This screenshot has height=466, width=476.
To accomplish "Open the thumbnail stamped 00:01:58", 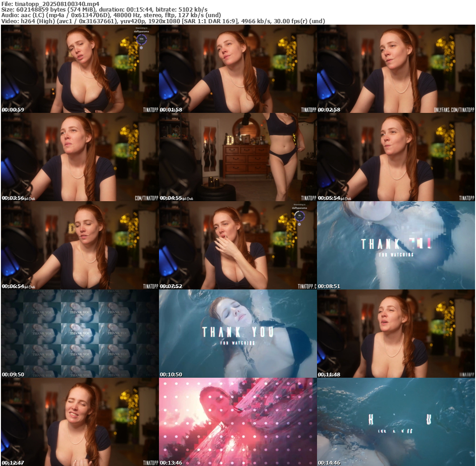I will click(x=238, y=69).
